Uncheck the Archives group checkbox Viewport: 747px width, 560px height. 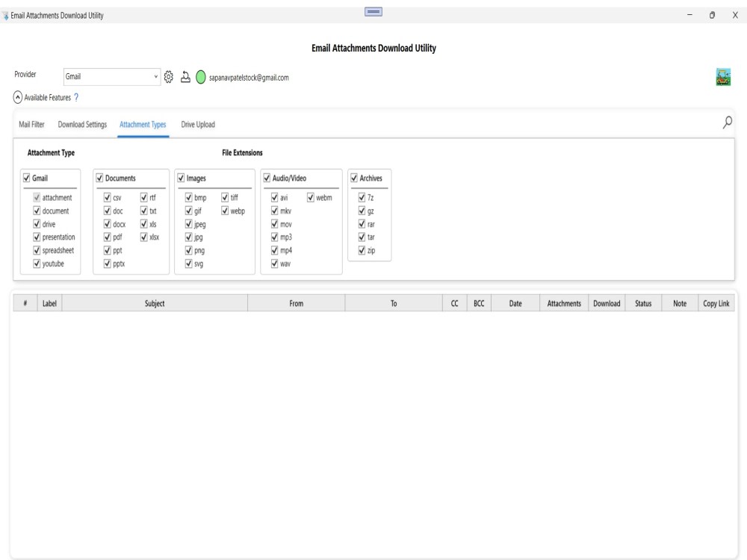click(x=354, y=178)
